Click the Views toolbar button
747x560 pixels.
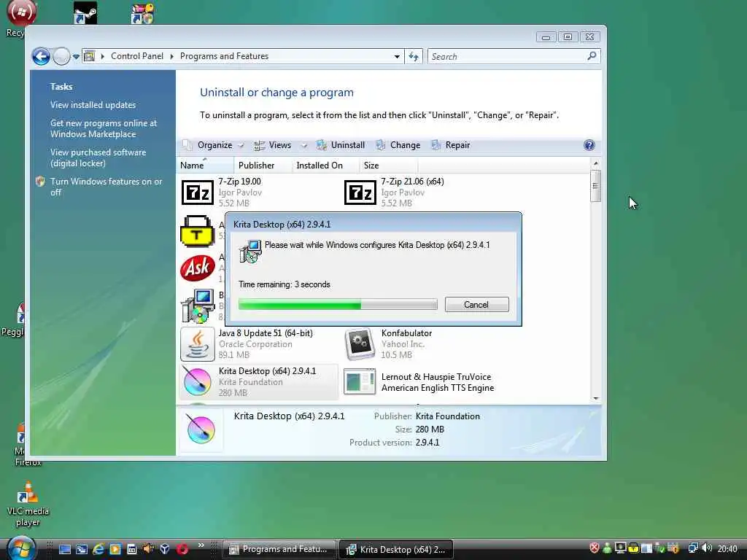tap(273, 145)
